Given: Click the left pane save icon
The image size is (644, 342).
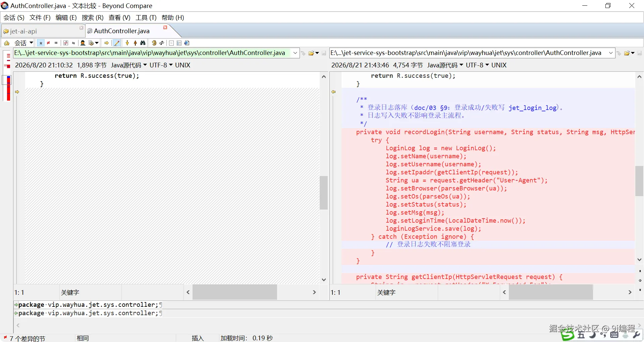Looking at the screenshot, I should pyautogui.click(x=324, y=53).
